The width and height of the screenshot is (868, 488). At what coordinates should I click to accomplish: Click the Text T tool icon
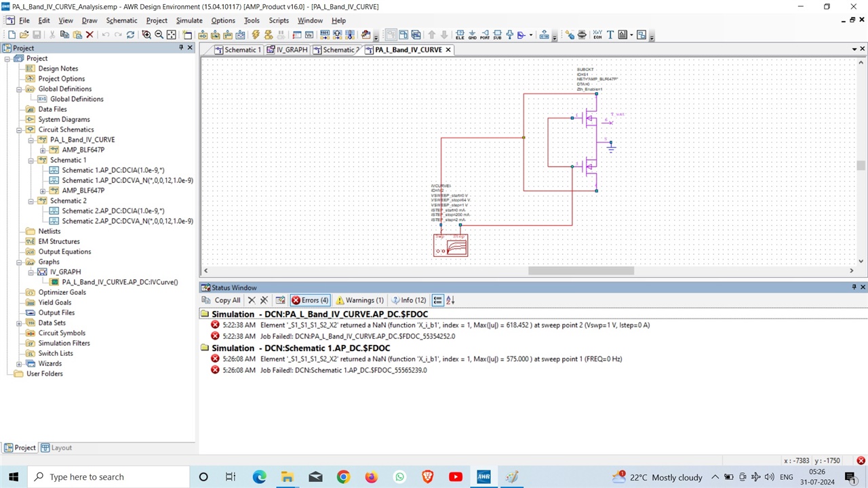click(x=610, y=35)
